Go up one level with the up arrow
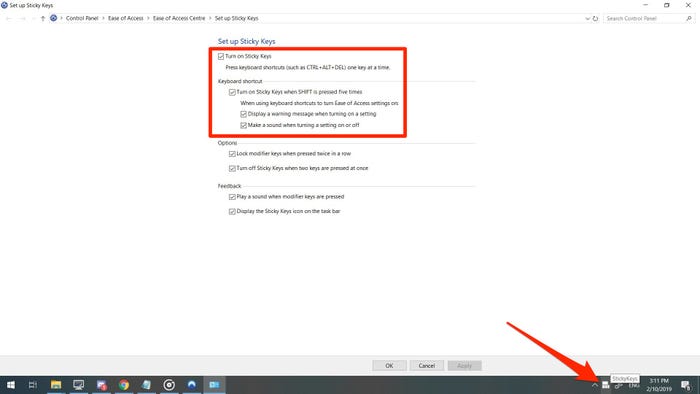 click(43, 18)
